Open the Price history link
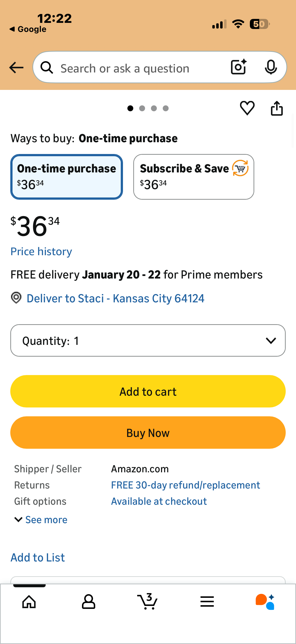Image resolution: width=296 pixels, height=644 pixels. (41, 252)
